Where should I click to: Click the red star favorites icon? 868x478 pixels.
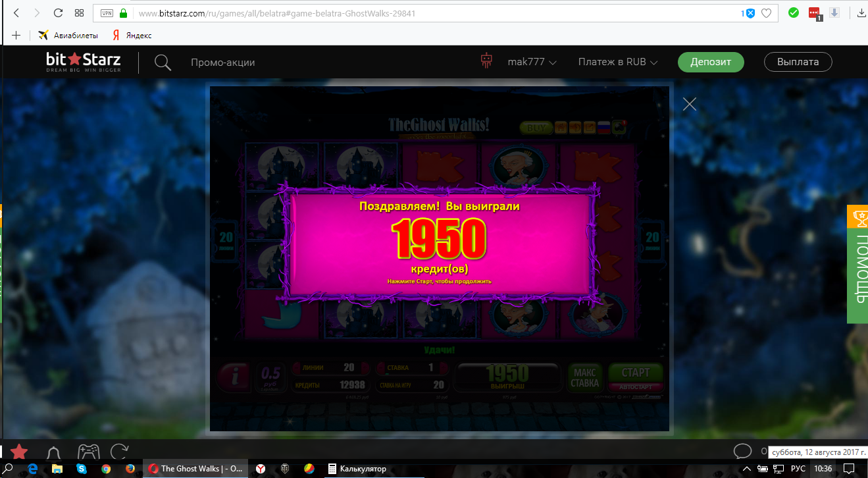coord(19,452)
